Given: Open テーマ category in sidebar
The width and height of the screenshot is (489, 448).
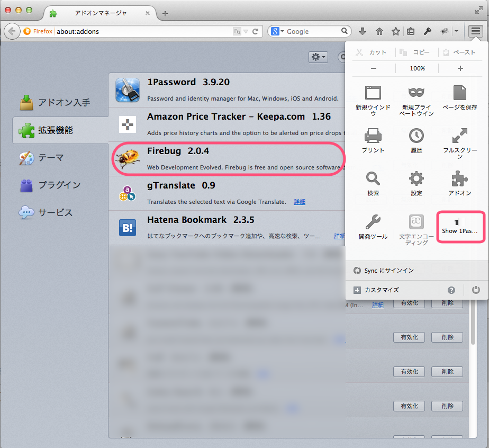Looking at the screenshot, I should tap(61, 158).
